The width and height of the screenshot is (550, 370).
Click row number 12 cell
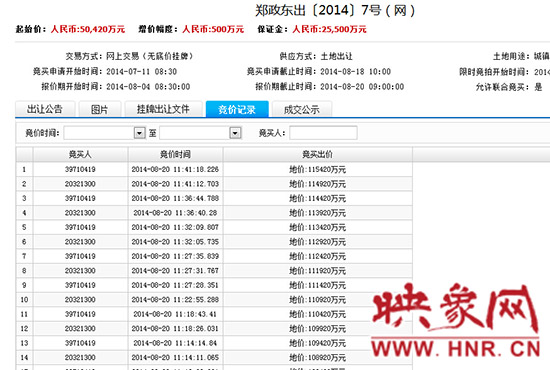click(24, 329)
